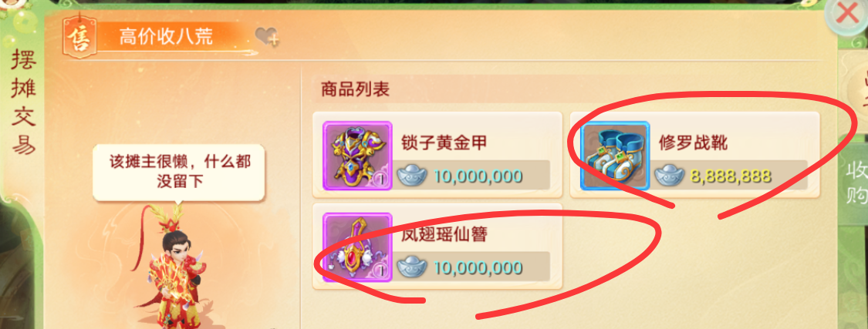Click the 修罗战靴 boots icon
The image size is (868, 329).
(614, 156)
